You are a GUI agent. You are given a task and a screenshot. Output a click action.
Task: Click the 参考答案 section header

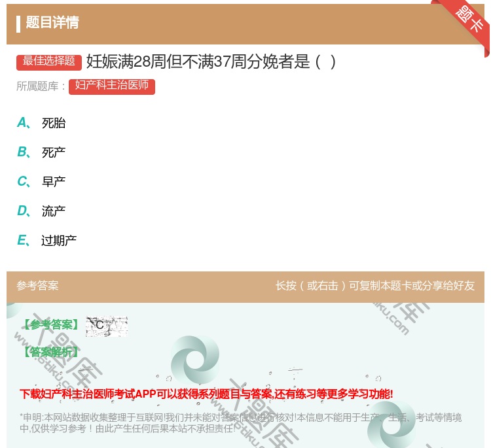(37, 286)
